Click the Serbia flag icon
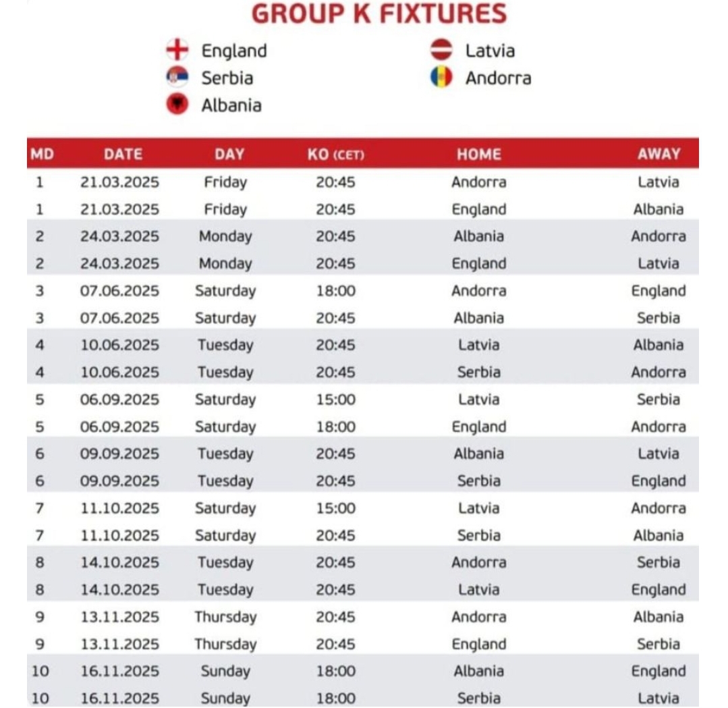Viewport: 728px width, 708px height. (177, 77)
